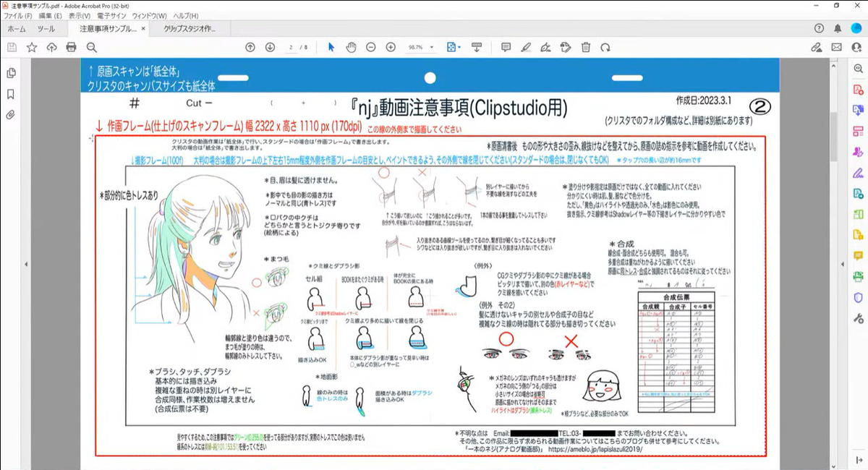Click the ＊地面影 section label

[328, 377]
